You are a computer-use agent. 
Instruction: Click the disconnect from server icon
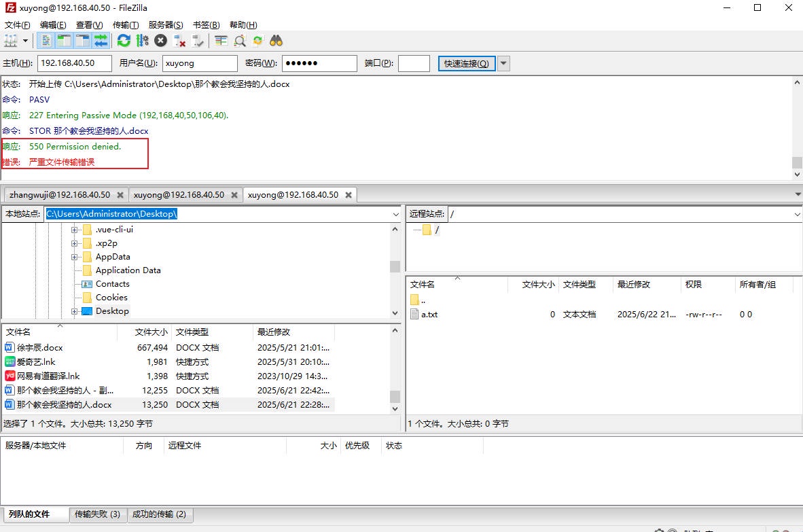pos(180,41)
